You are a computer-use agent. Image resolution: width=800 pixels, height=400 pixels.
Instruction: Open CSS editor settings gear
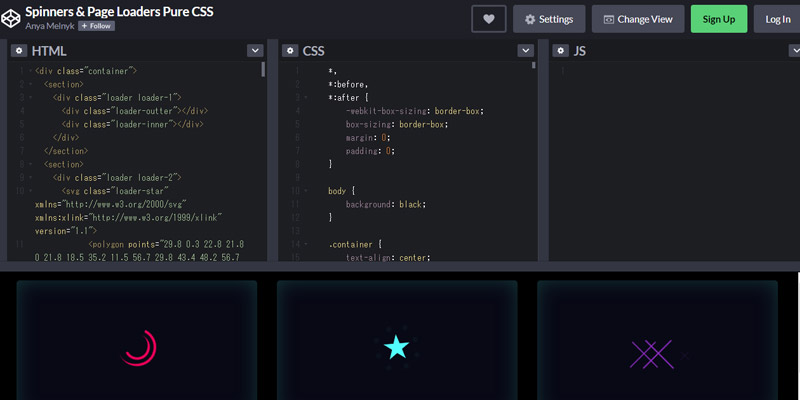pos(288,50)
